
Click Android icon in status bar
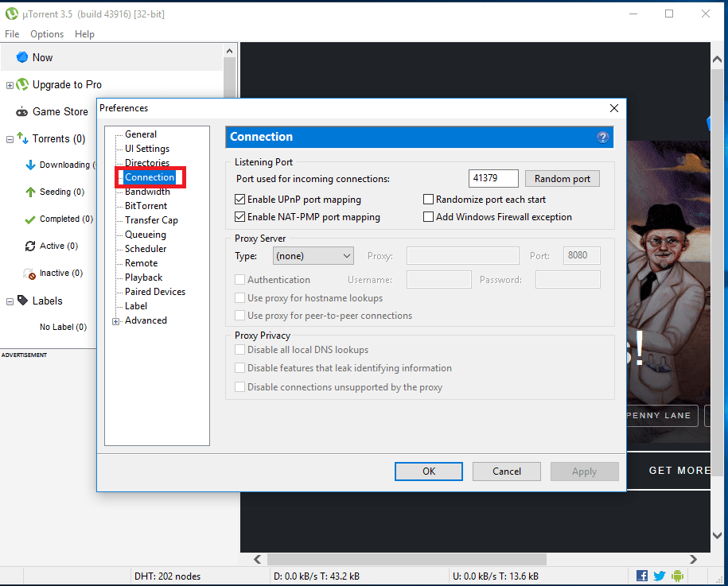tap(677, 576)
